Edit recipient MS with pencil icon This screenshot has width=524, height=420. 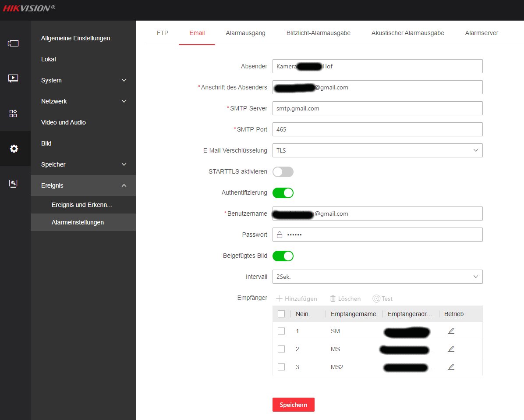click(x=451, y=349)
